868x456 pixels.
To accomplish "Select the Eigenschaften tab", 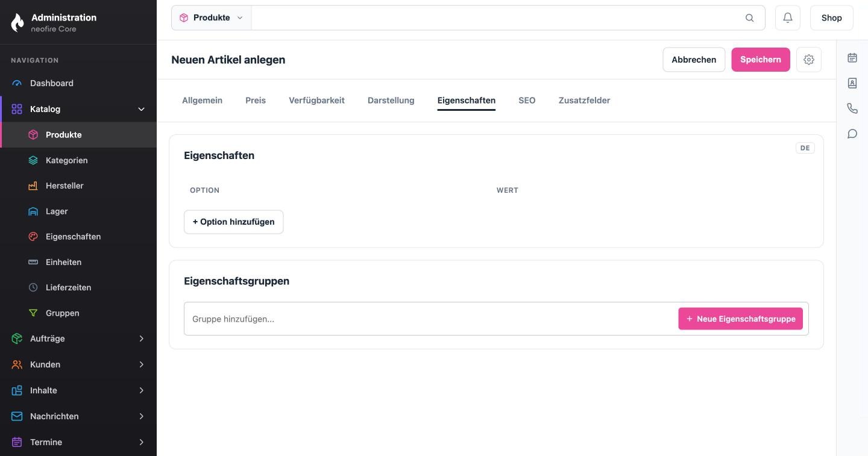I will click(467, 101).
